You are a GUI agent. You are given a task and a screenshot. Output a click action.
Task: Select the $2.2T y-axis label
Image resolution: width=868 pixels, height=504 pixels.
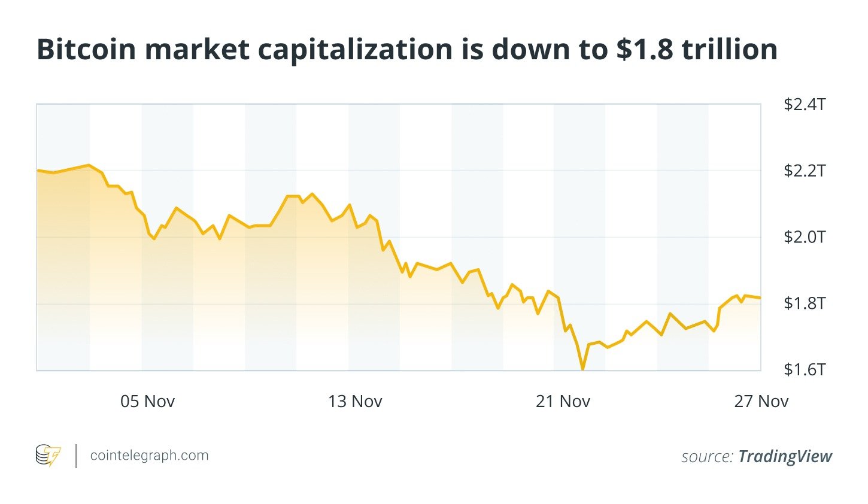(805, 171)
